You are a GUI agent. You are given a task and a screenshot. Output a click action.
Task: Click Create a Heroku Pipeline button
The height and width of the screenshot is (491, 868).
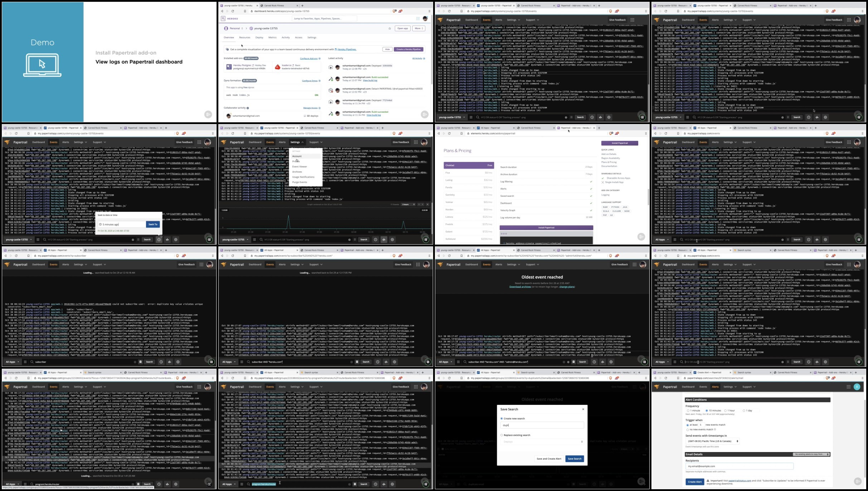coord(409,49)
